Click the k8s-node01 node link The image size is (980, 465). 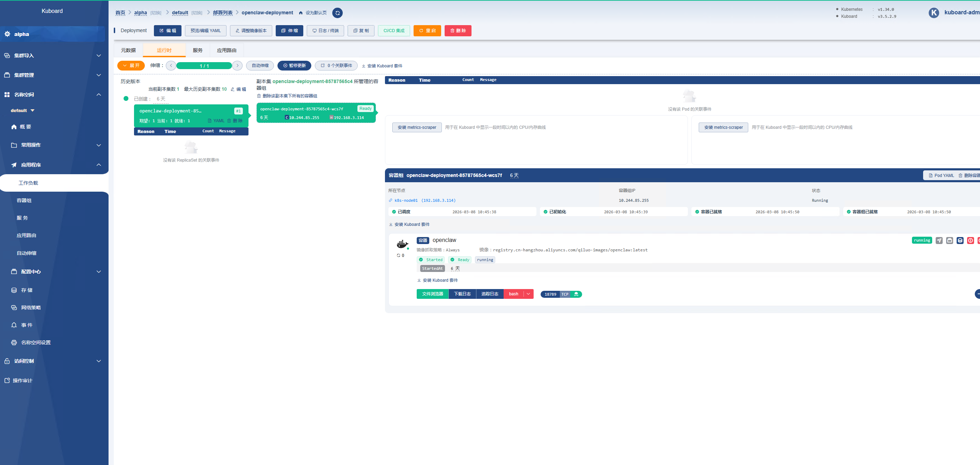coord(406,200)
